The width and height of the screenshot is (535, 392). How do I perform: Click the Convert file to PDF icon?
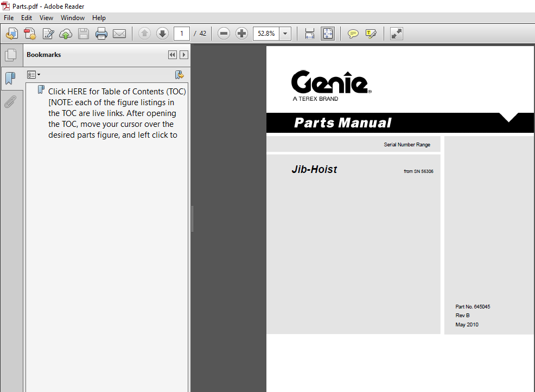point(30,34)
